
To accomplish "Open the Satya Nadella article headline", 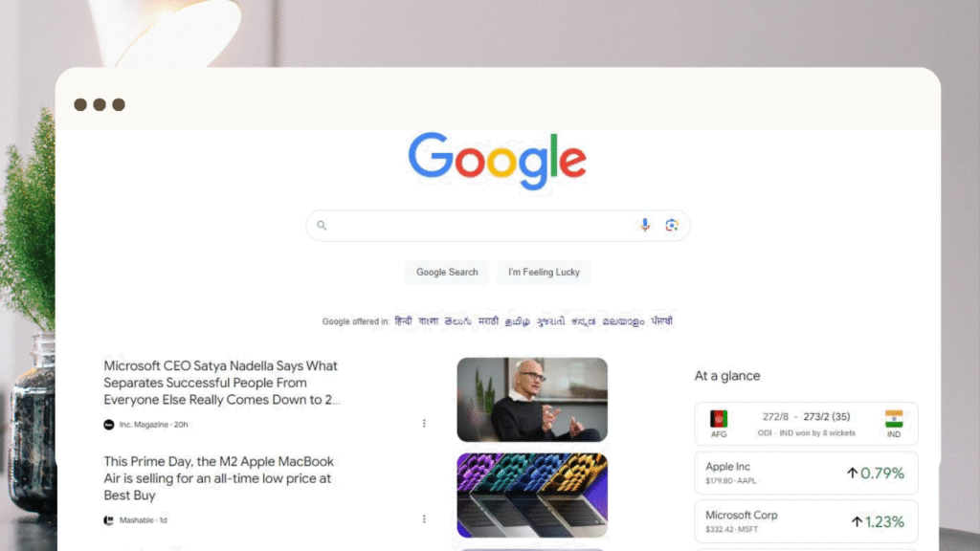I will coord(222,383).
